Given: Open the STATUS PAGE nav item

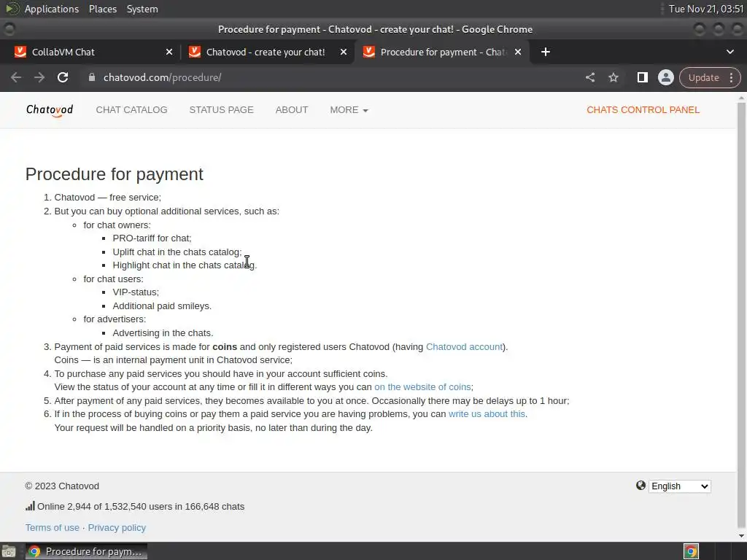Looking at the screenshot, I should click(222, 110).
